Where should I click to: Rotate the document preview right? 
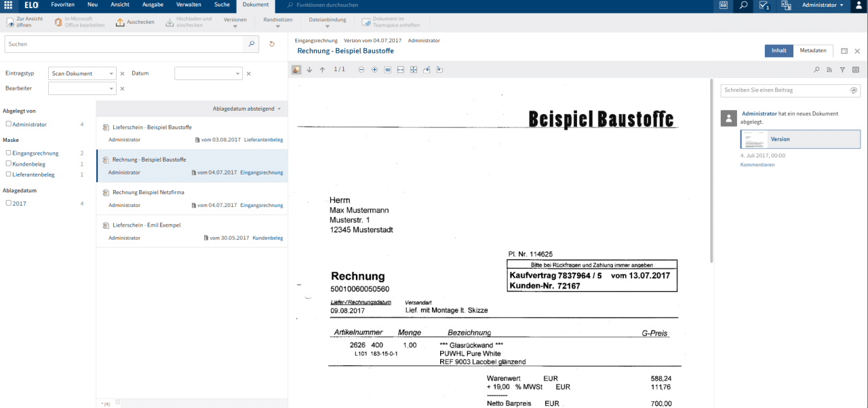(439, 69)
